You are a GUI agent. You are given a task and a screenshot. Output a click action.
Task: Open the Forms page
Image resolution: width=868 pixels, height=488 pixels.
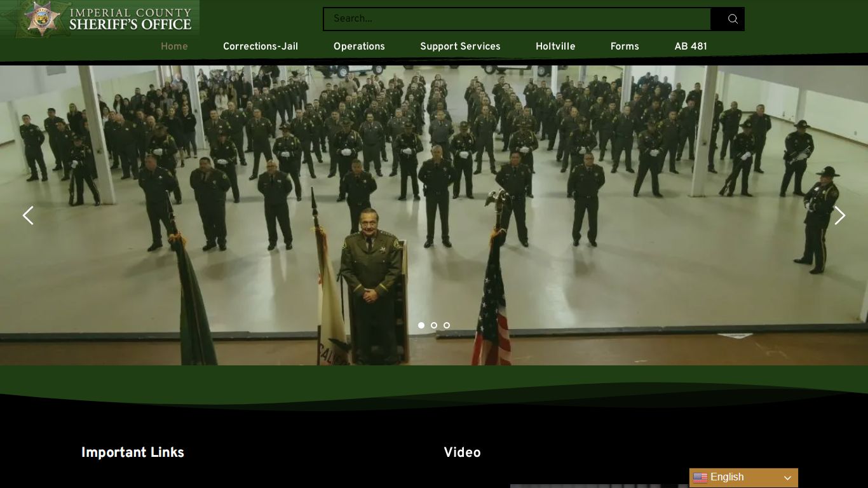[x=625, y=46]
